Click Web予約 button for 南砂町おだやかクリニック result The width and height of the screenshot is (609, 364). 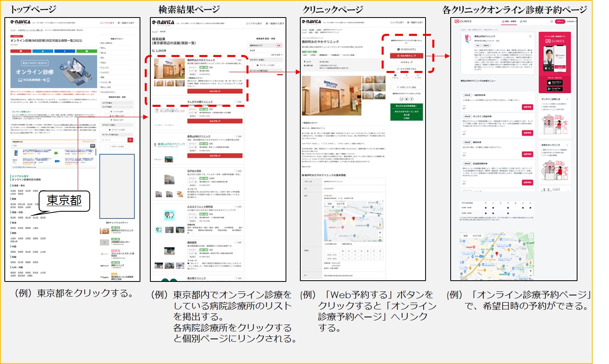pos(215,91)
